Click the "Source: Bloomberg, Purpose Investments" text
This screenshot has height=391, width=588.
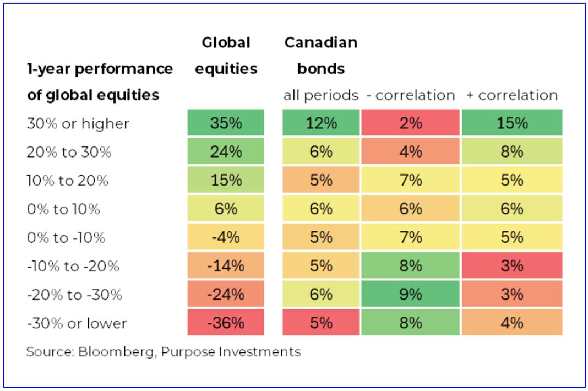(x=164, y=352)
